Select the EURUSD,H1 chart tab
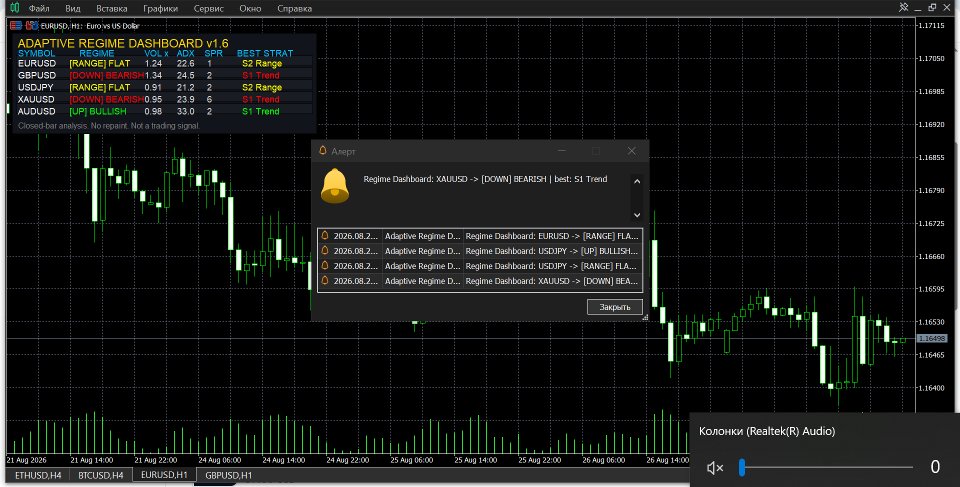The height and width of the screenshot is (487, 960). click(x=164, y=475)
